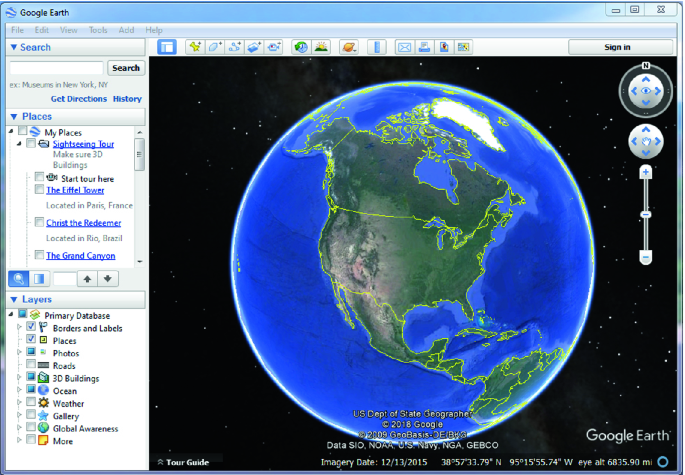Select the Add Polygon tool

click(x=215, y=47)
